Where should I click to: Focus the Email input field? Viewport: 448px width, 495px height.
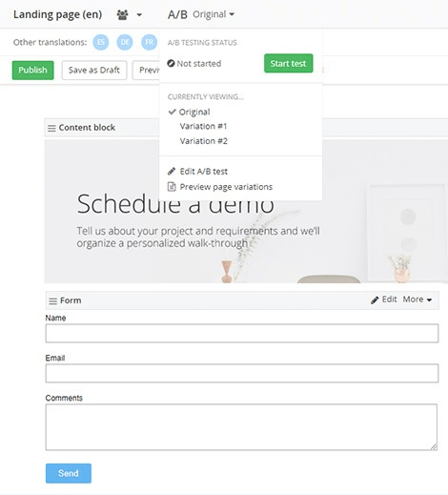point(242,373)
